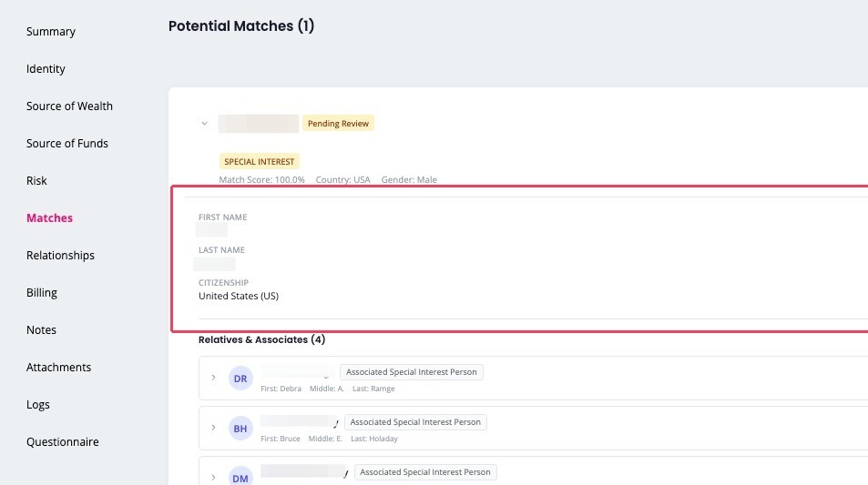Open Source of Wealth section
Screen dimensions: 868x485
[x=69, y=106]
